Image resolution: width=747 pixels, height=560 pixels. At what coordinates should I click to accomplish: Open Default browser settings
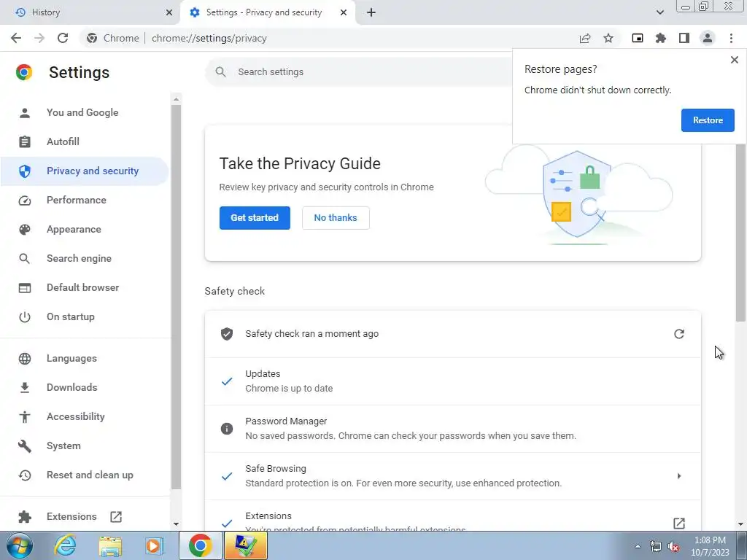click(x=85, y=287)
